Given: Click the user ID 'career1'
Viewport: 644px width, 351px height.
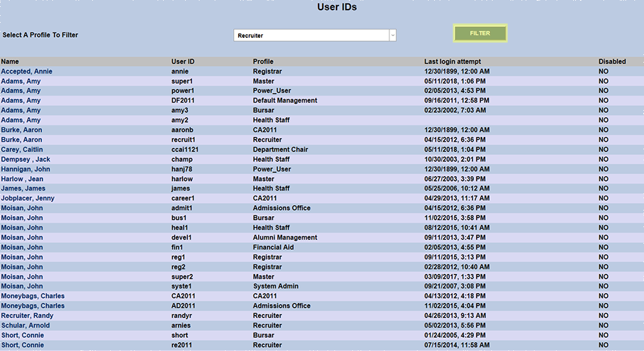Looking at the screenshot, I should (x=183, y=198).
